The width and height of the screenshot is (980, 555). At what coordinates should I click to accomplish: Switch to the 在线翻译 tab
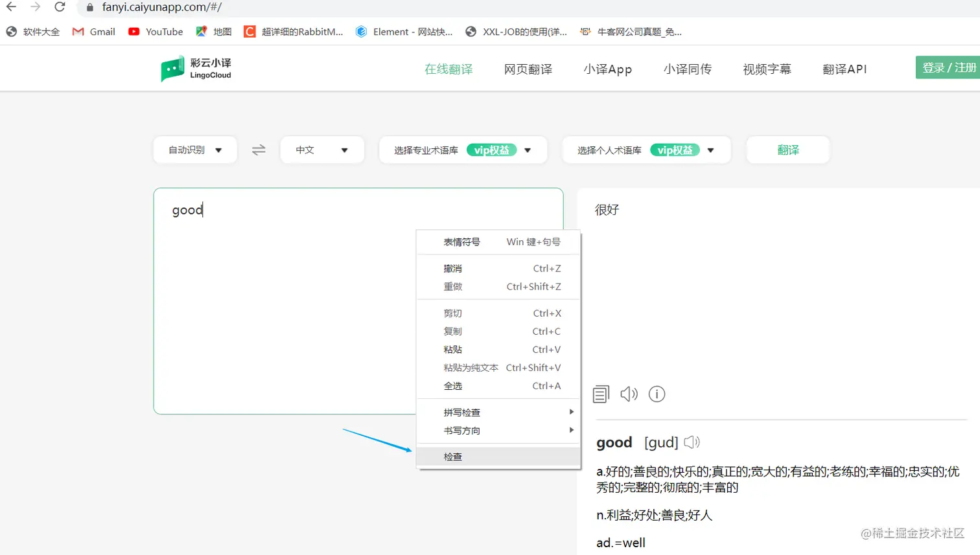pyautogui.click(x=449, y=69)
